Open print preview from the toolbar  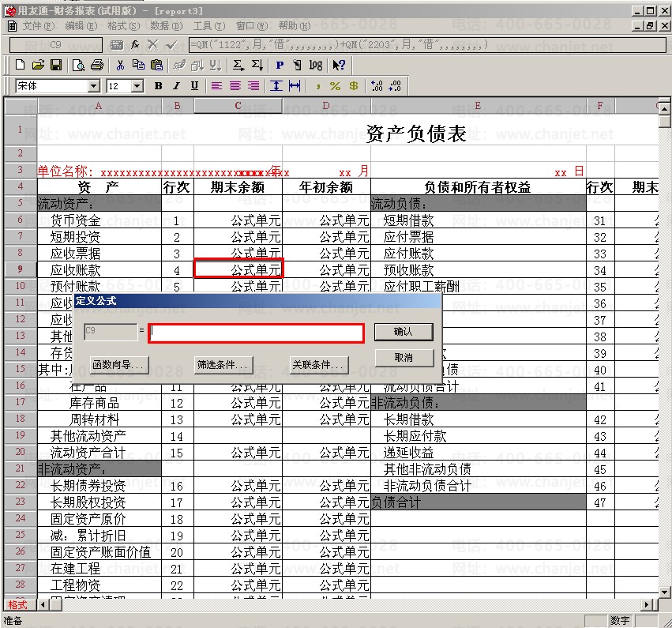pos(79,65)
